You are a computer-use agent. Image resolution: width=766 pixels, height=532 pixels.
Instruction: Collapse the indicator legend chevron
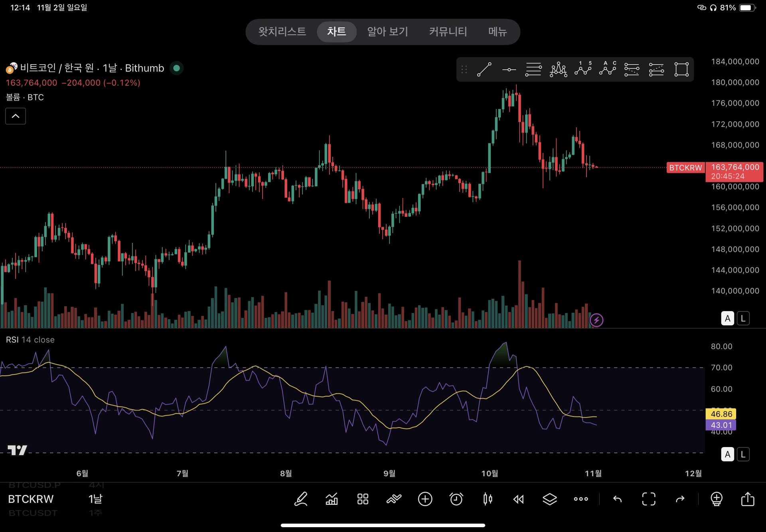coord(16,116)
